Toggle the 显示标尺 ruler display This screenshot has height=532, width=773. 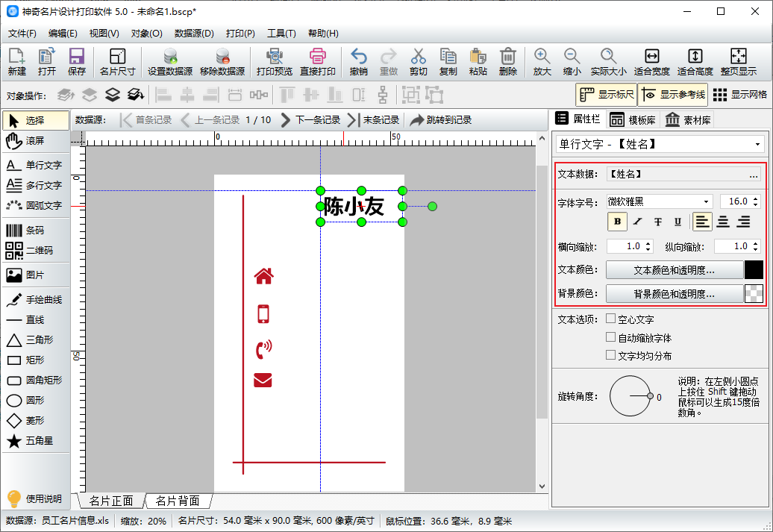(607, 95)
